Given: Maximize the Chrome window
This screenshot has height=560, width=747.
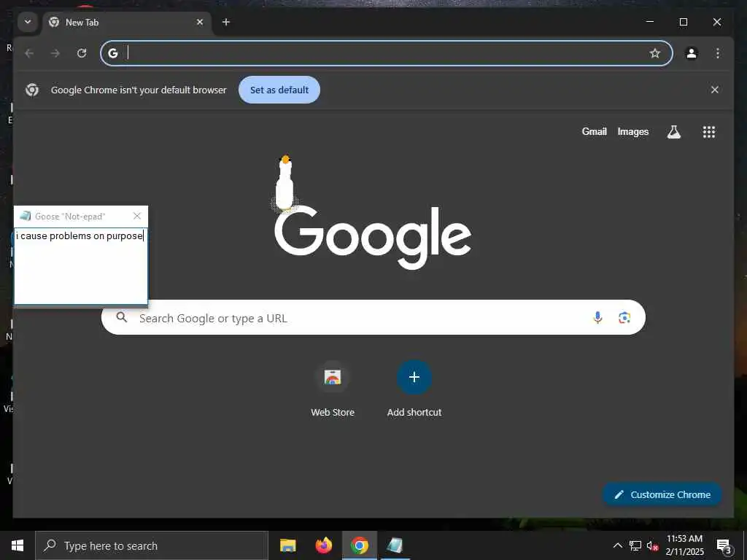Looking at the screenshot, I should pyautogui.click(x=683, y=22).
